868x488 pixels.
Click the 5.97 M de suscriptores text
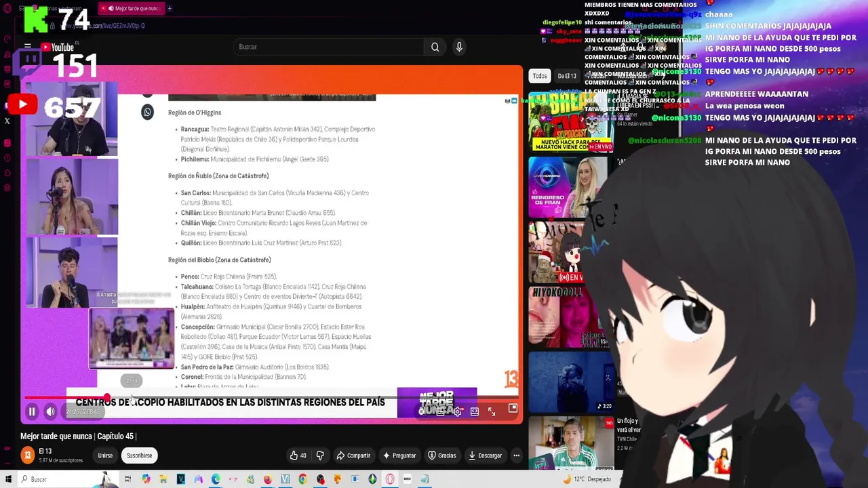61,461
